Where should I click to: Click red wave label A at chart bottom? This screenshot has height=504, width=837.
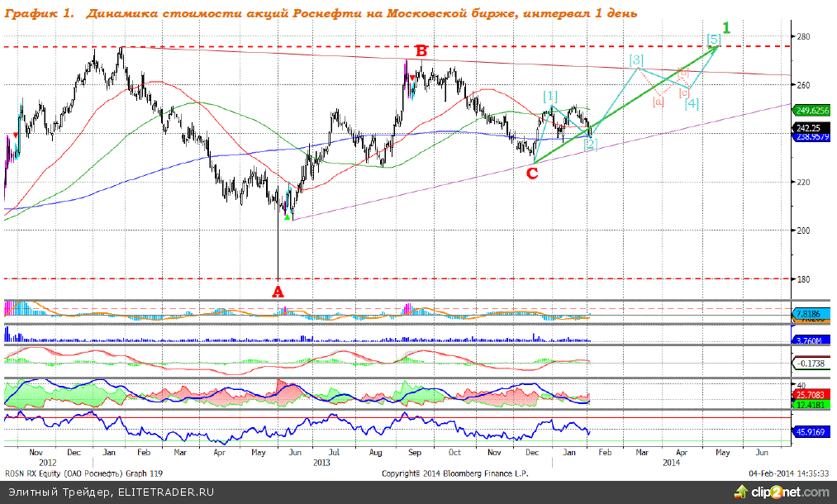[278, 292]
